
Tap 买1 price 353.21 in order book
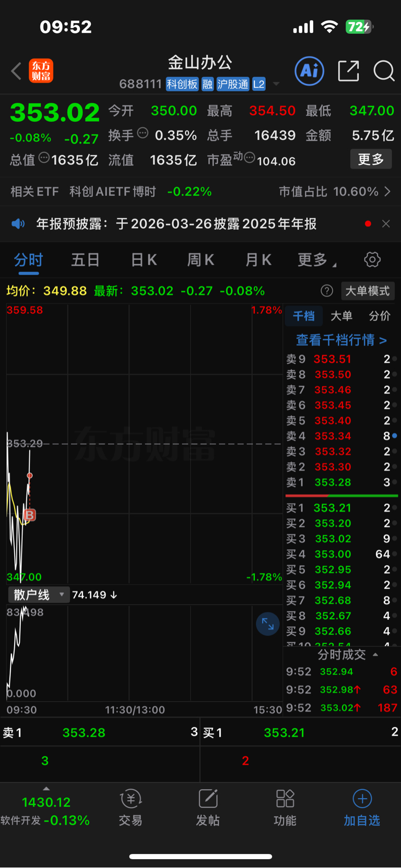(332, 508)
